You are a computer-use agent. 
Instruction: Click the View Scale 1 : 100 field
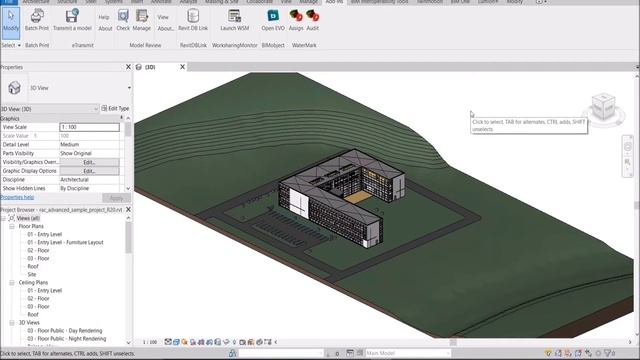coord(89,127)
